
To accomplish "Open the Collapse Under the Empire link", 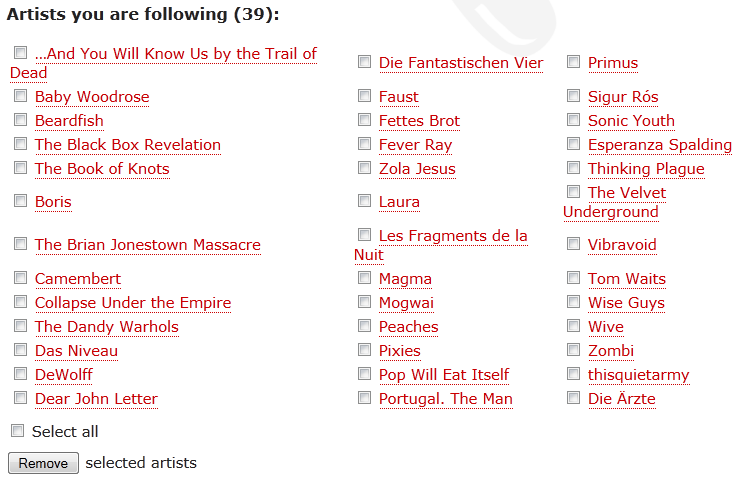I will coord(132,303).
